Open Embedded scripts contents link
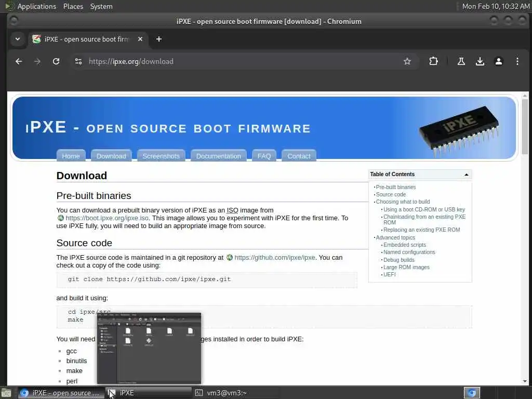The image size is (532, 399). tap(404, 245)
